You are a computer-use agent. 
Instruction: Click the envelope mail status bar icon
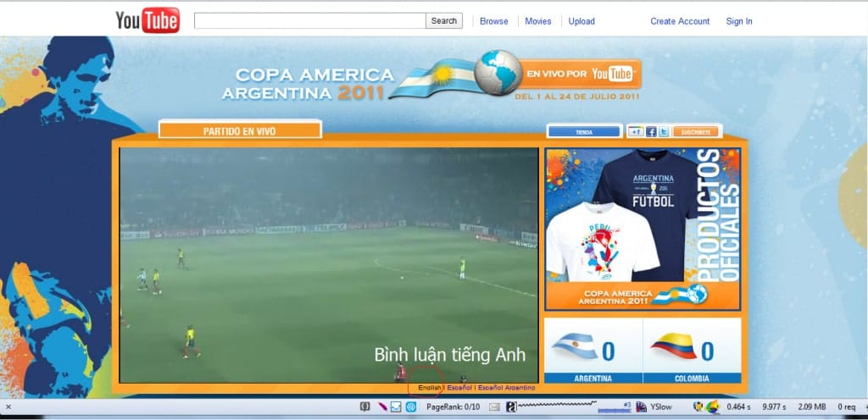pyautogui.click(x=494, y=406)
